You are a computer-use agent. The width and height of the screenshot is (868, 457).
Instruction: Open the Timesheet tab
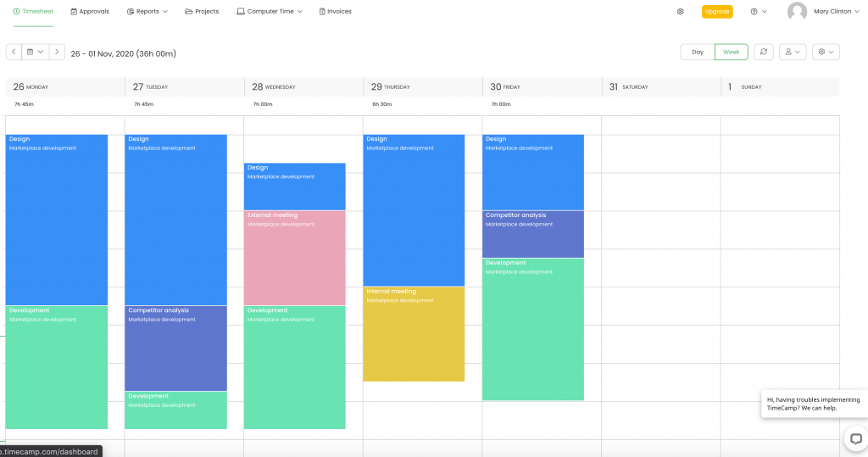click(x=33, y=12)
